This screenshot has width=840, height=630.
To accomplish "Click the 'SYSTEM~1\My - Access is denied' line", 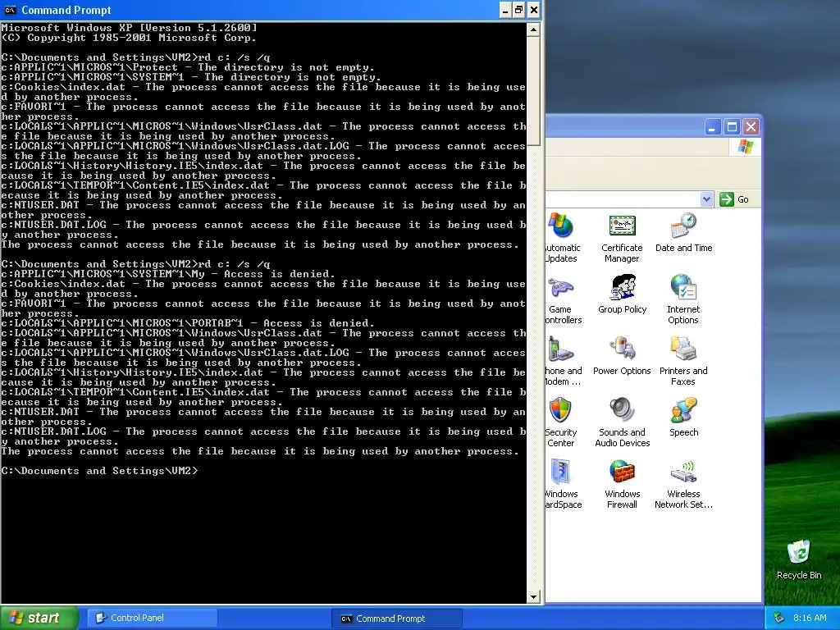I will pos(167,274).
